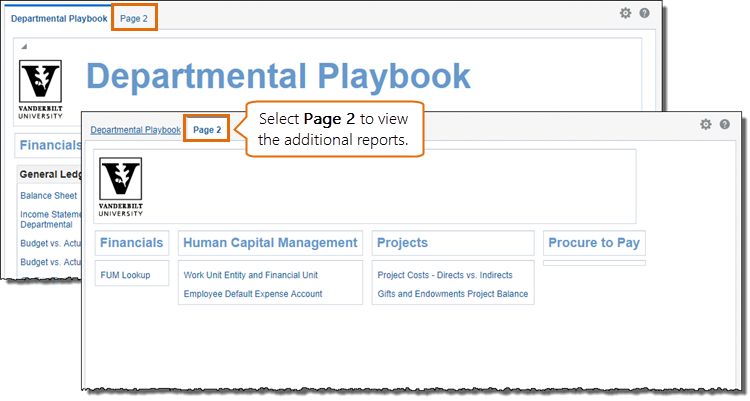Collapse section triangle in back window

[x=24, y=46]
